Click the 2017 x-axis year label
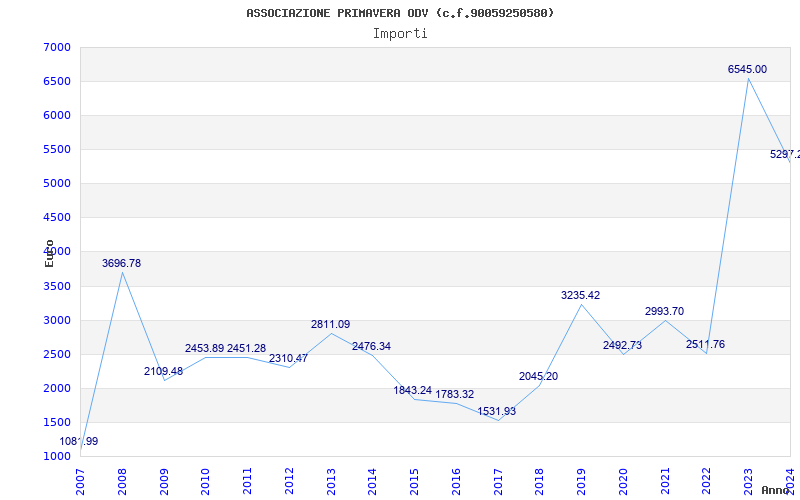The height and width of the screenshot is (500, 800). (x=498, y=482)
